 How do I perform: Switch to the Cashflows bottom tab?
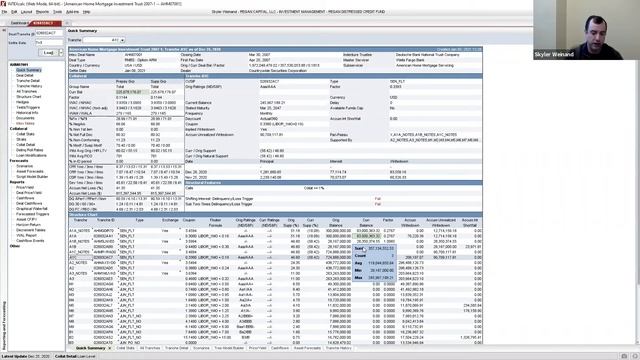tap(280, 348)
